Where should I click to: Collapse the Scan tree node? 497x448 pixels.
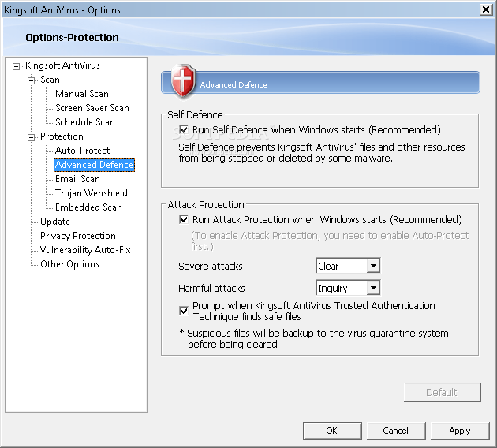tap(31, 80)
